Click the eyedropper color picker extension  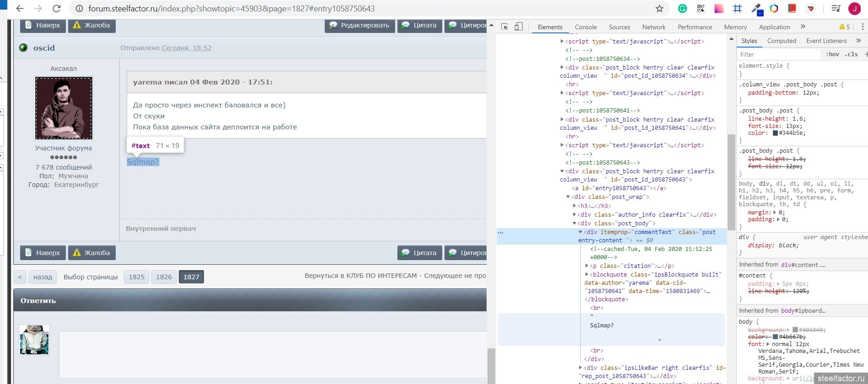pyautogui.click(x=756, y=9)
